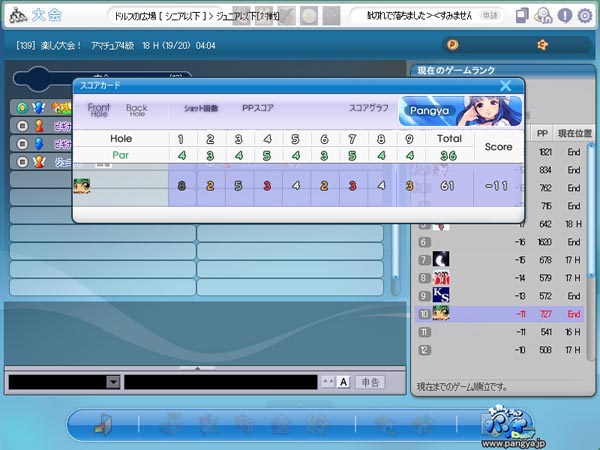Screen dimensions: 600x450
Task: Open the settings gear icon
Action: (x=585, y=16)
